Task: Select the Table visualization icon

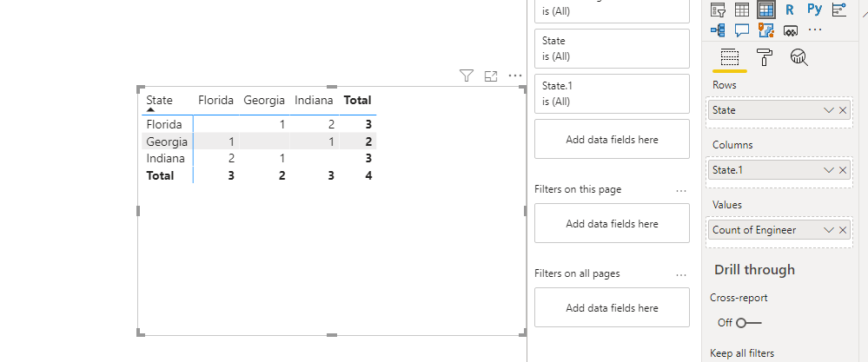Action: (742, 10)
